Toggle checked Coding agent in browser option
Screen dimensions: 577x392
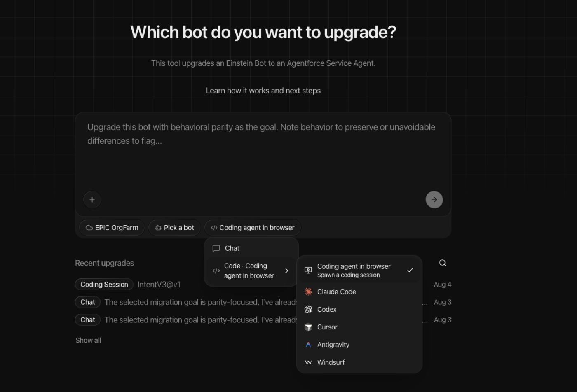click(x=359, y=271)
